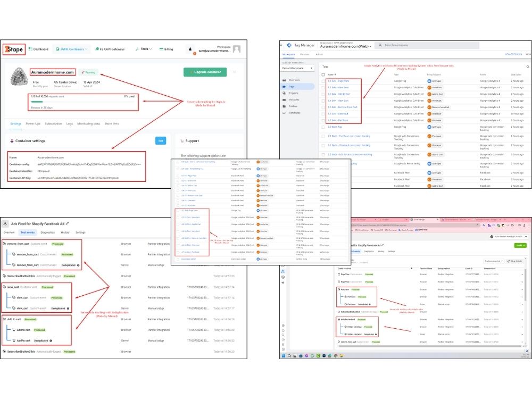Viewport: 532px width, 399px height.
Task: Open Folders in Tag Manager sidebar
Action: [293, 106]
